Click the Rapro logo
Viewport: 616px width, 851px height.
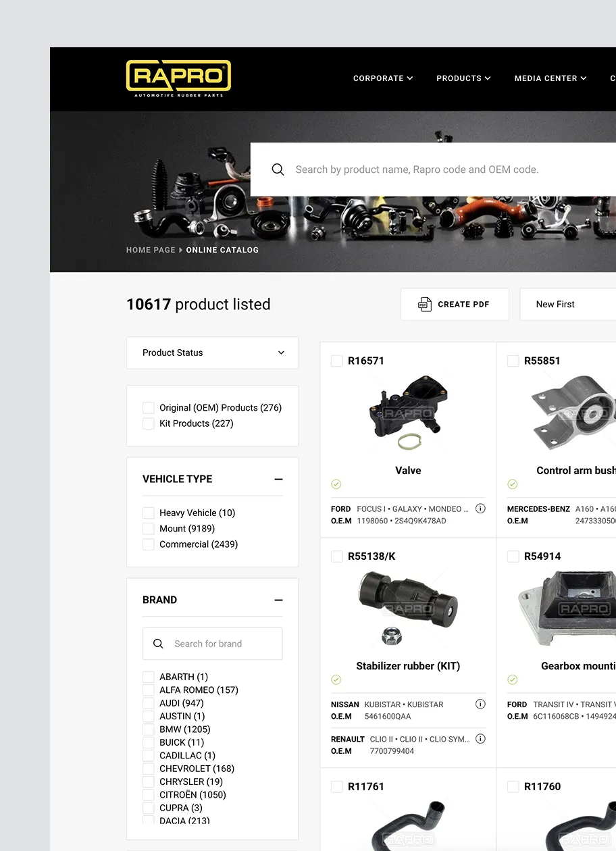click(x=178, y=78)
